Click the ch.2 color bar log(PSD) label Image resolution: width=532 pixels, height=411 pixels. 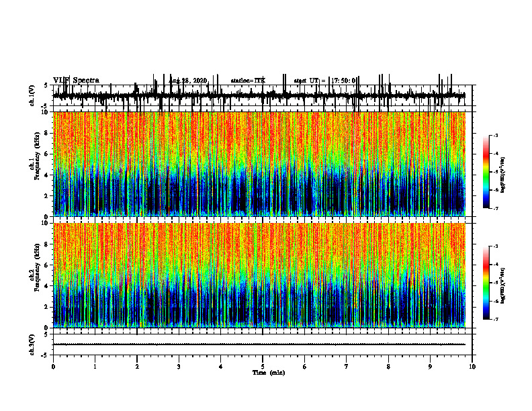503,285
